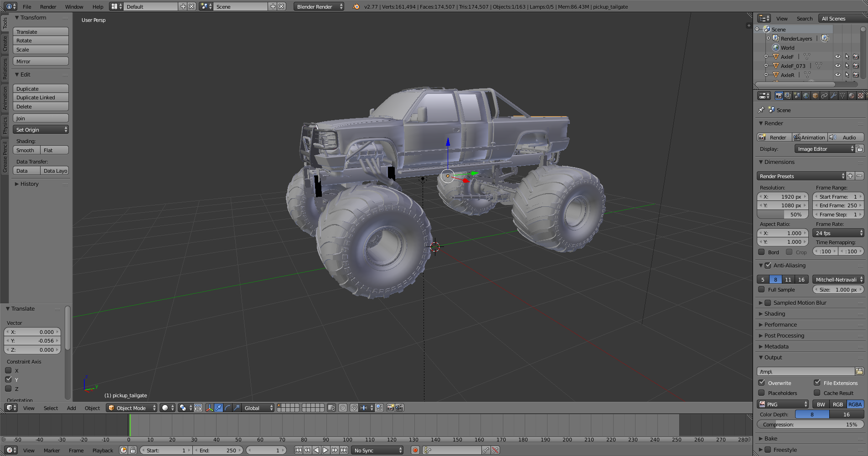Click the OpenGL render animation clapper icon
This screenshot has height=456, width=868.
tap(399, 408)
